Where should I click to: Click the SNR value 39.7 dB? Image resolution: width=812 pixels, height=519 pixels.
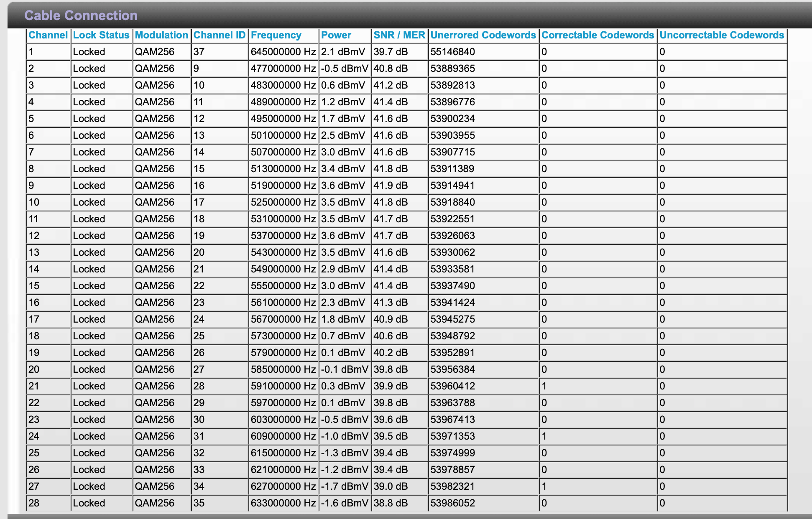(391, 52)
